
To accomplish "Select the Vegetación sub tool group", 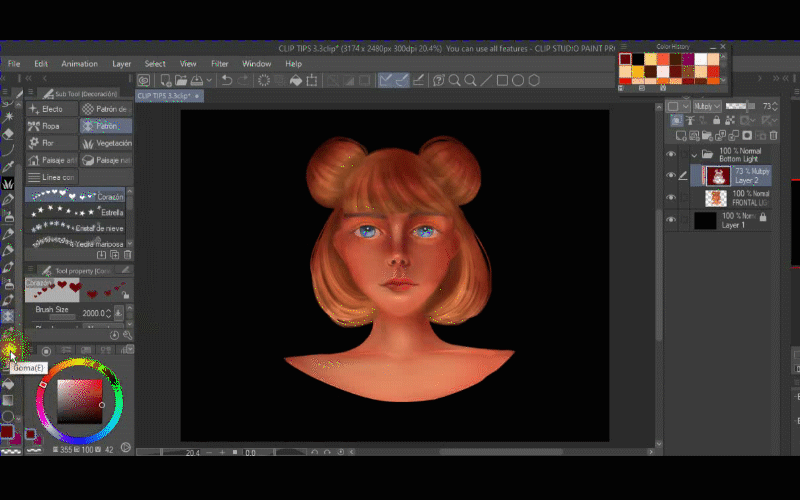I will pyautogui.click(x=106, y=143).
